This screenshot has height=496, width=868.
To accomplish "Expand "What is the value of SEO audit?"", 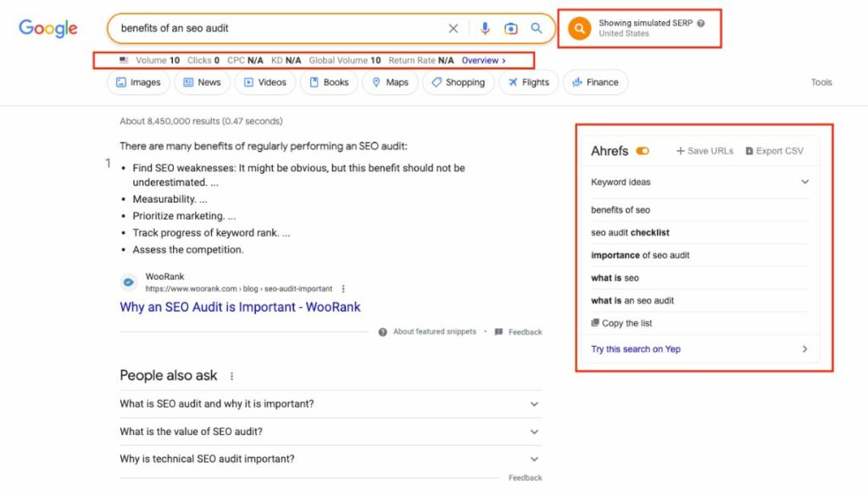I will tap(534, 432).
